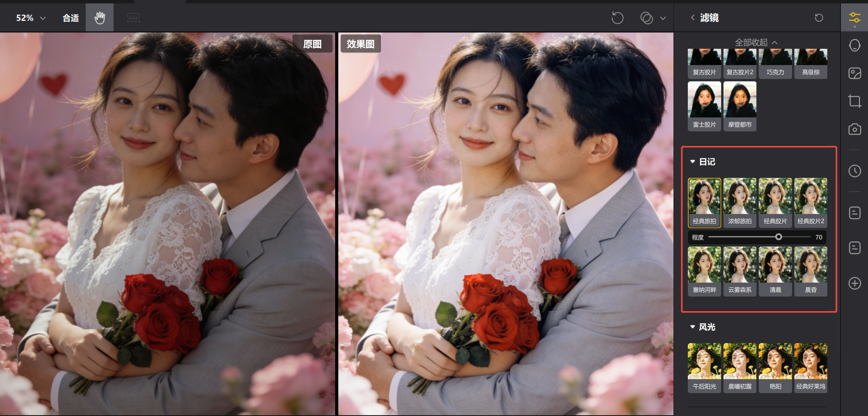868x416 pixels.
Task: Click the undo arrow in top toolbar
Action: [617, 18]
